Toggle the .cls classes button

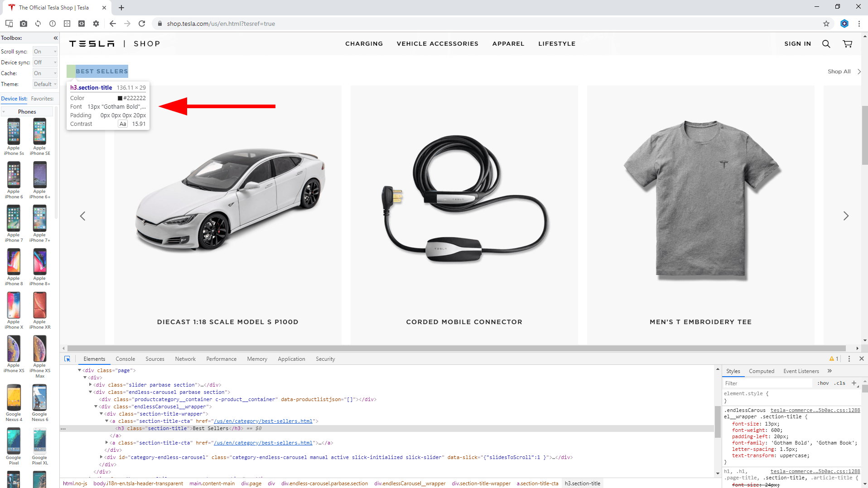840,383
